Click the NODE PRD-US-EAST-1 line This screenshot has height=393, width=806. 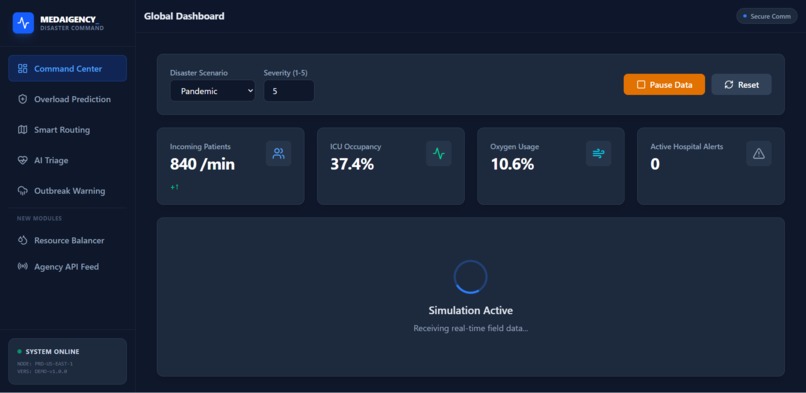pyautogui.click(x=45, y=364)
